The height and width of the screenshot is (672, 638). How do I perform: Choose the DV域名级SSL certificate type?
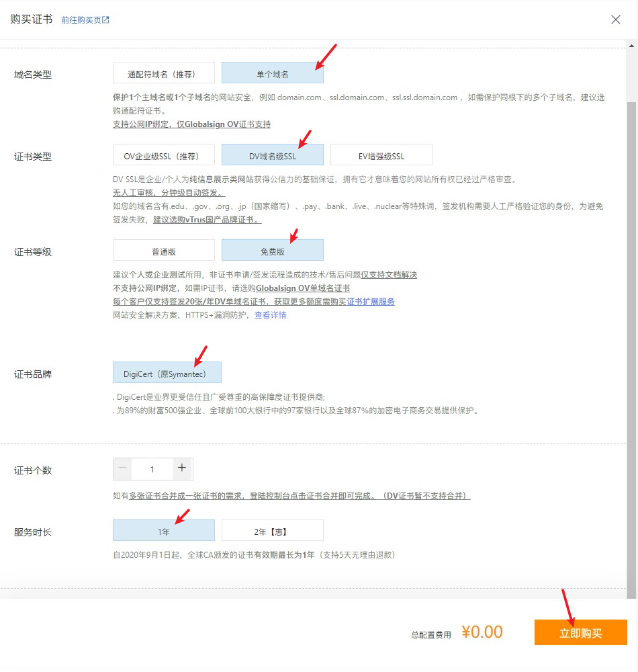point(272,154)
